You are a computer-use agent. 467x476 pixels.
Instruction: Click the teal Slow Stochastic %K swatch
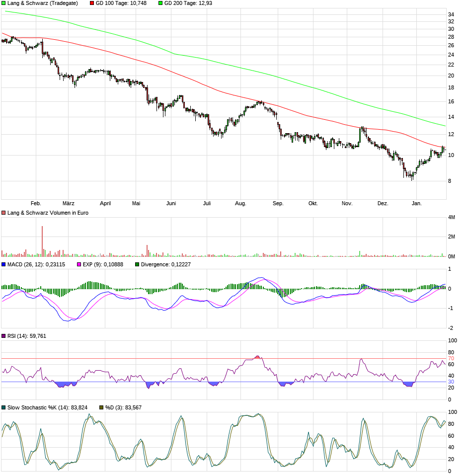(3, 408)
